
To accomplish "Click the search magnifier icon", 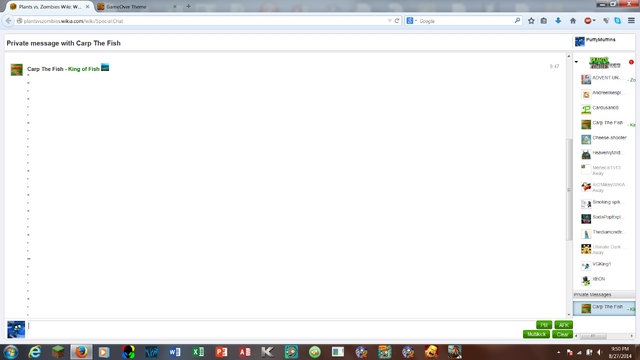I will [x=517, y=20].
